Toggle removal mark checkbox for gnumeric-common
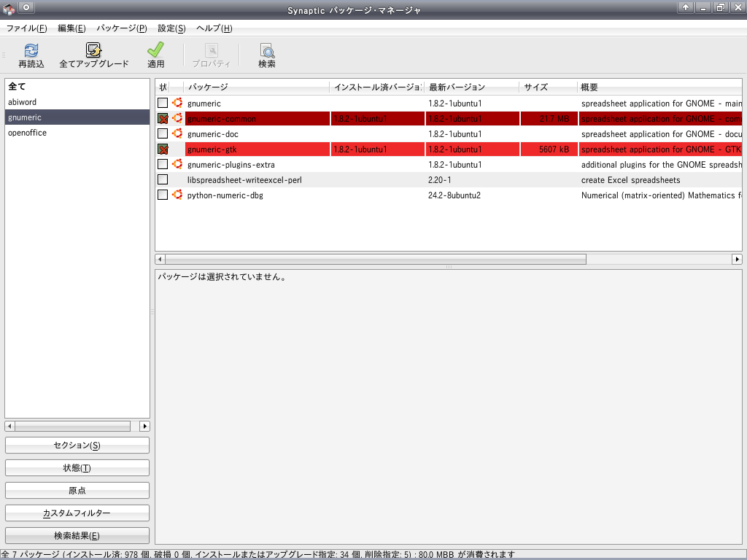The image size is (747, 560). [163, 118]
